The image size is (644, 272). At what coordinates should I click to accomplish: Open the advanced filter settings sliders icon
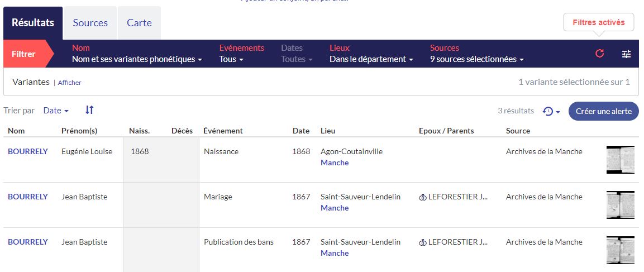click(626, 54)
